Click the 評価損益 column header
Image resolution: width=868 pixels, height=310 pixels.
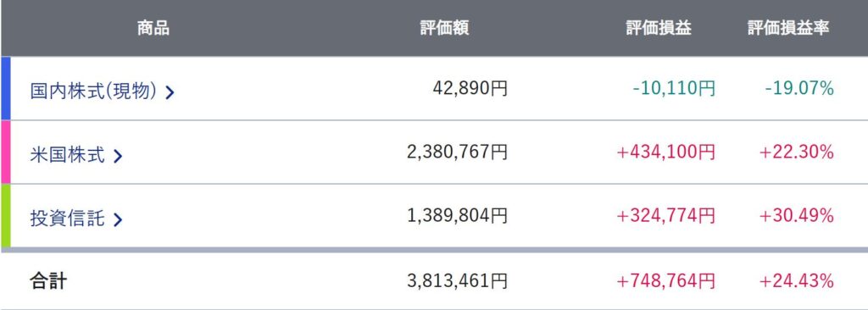tap(659, 28)
